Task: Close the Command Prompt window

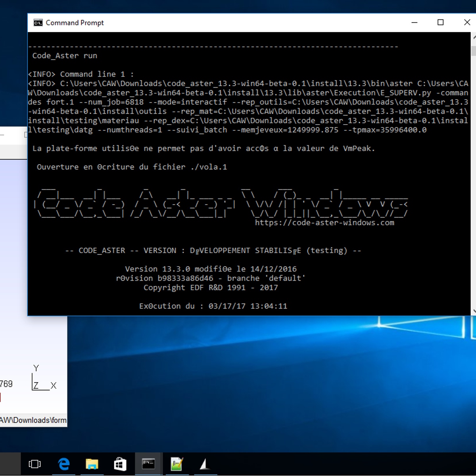Action: (x=467, y=23)
